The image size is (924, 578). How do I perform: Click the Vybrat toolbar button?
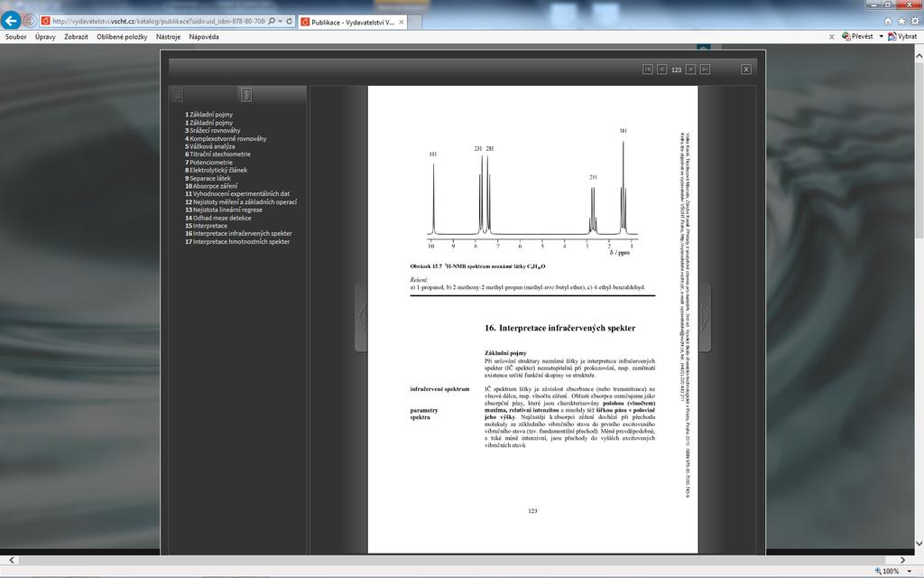coord(902,36)
